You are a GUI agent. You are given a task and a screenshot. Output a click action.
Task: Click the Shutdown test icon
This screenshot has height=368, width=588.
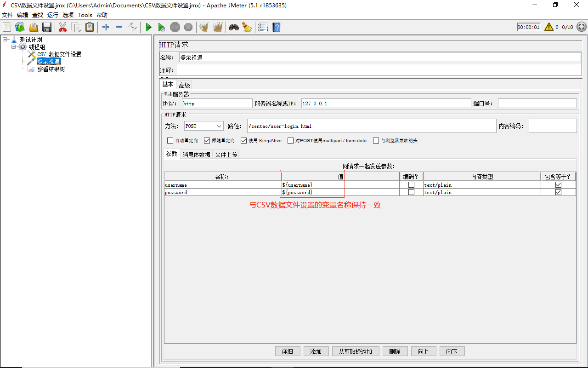pyautogui.click(x=188, y=27)
